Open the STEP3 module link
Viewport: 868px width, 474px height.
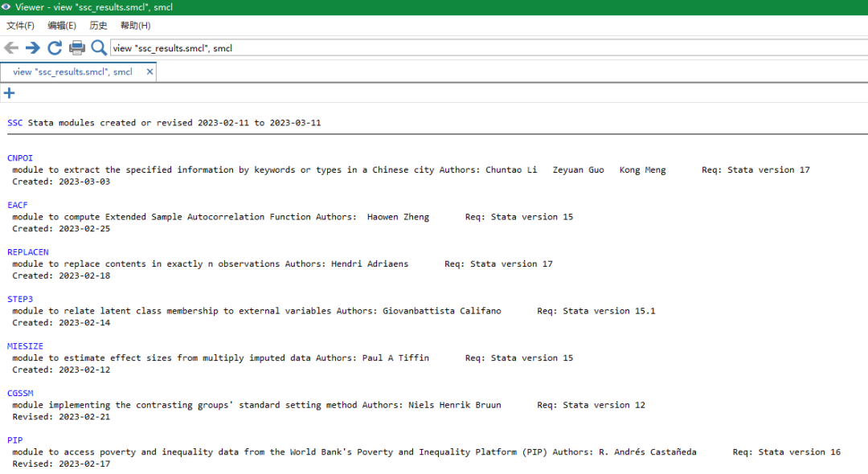[x=20, y=299]
